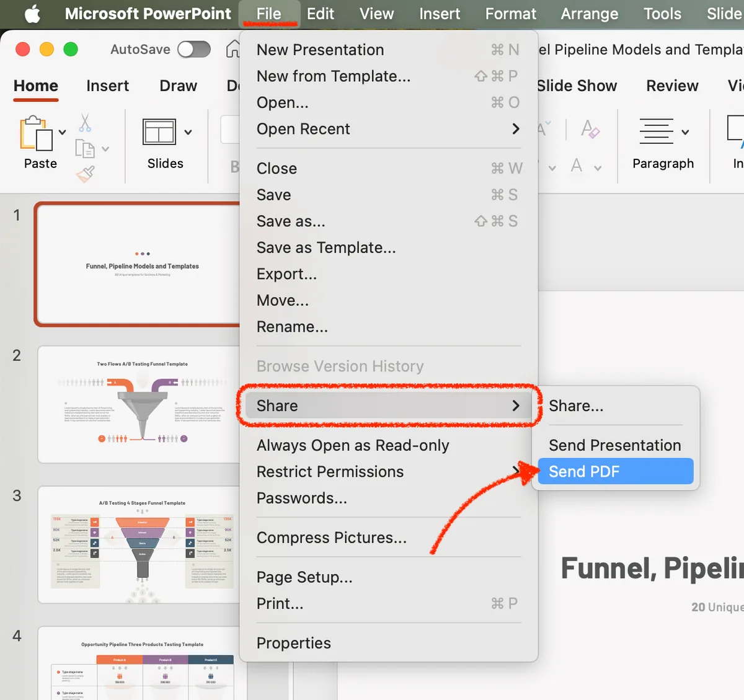744x700 pixels.
Task: Click Microsoft PowerPoint app menu
Action: [x=148, y=14]
